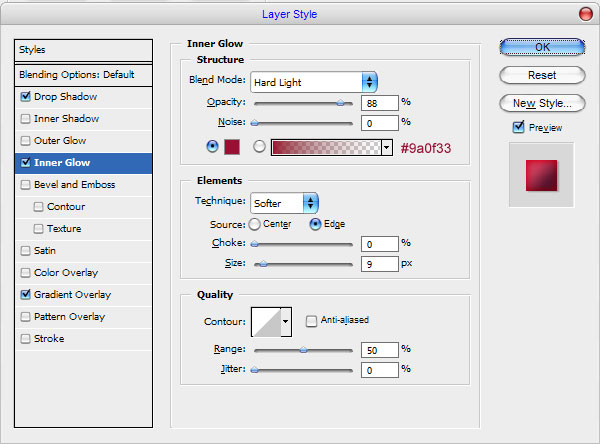Click the red close button in title bar
Image resolution: width=600 pixels, height=444 pixels.
point(585,14)
